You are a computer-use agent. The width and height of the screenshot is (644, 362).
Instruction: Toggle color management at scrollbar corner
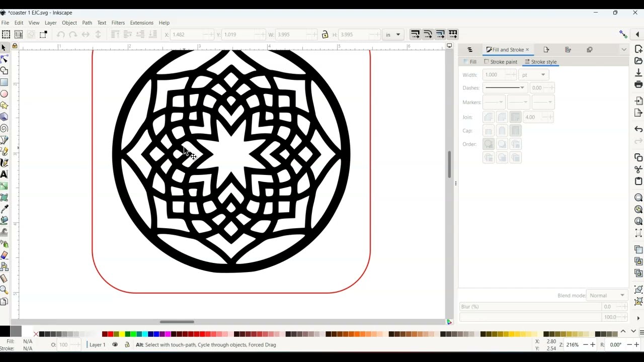click(449, 322)
